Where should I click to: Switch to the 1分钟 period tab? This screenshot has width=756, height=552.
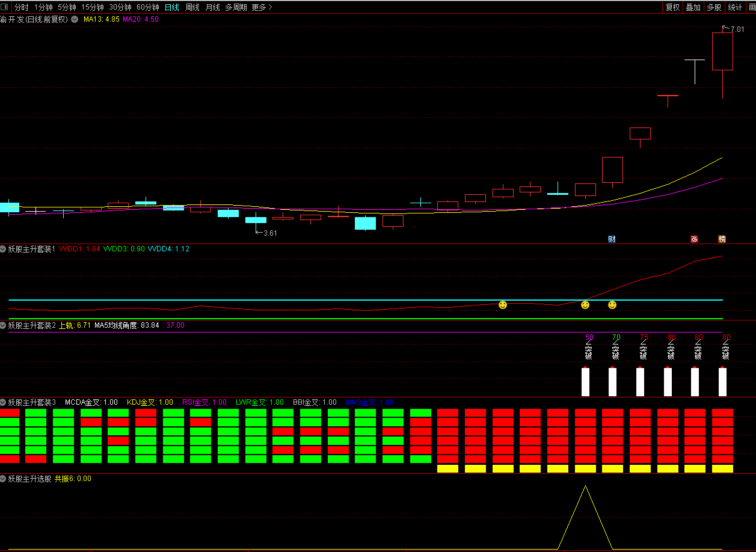coord(43,7)
